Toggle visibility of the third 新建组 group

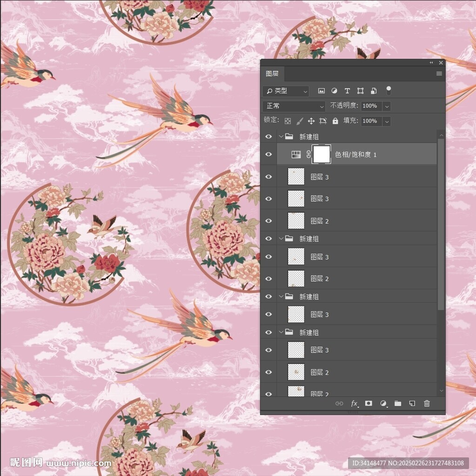(268, 297)
